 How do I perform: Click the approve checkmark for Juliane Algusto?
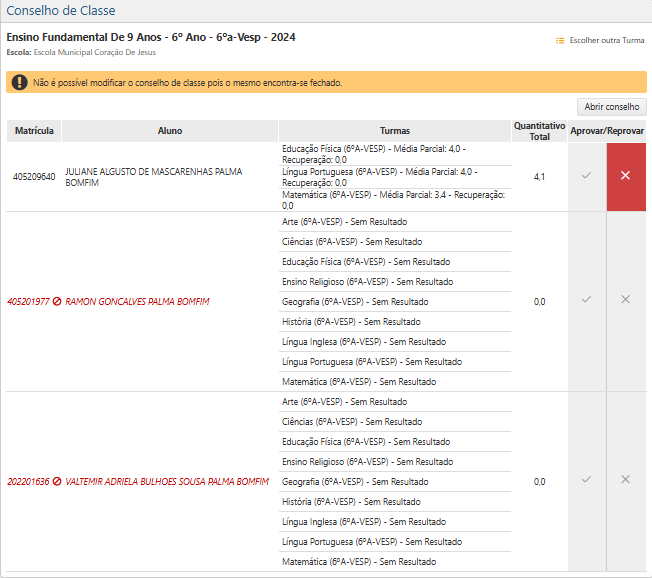tap(586, 176)
